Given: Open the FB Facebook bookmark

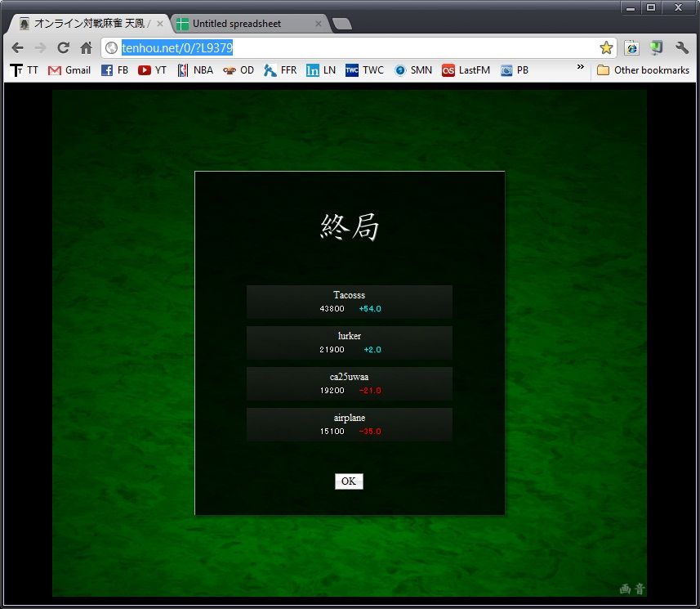Looking at the screenshot, I should (x=115, y=70).
